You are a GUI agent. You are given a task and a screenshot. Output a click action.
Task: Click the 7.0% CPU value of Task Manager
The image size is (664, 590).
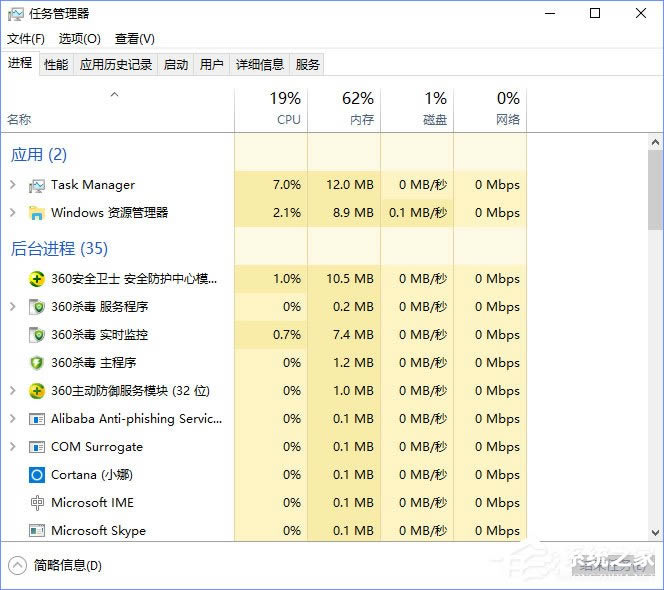(287, 185)
